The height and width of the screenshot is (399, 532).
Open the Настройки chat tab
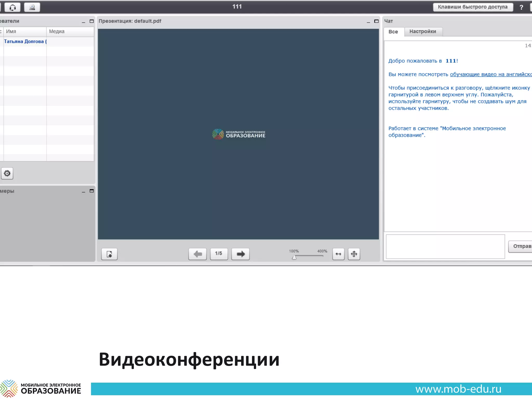423,31
